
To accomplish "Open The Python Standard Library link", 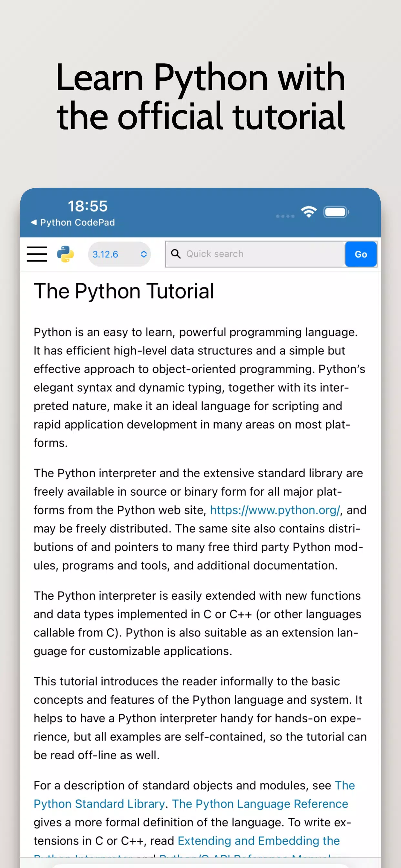I will [x=194, y=795].
